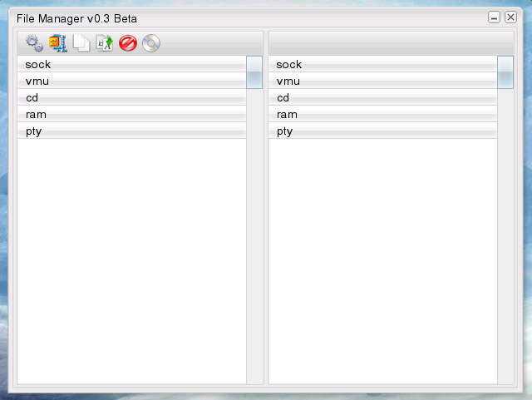Select pty in the right pane
The width and height of the screenshot is (532, 400).
point(382,131)
